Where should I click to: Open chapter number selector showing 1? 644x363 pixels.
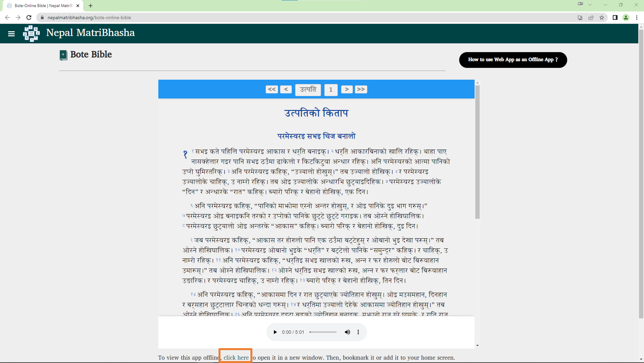[331, 90]
